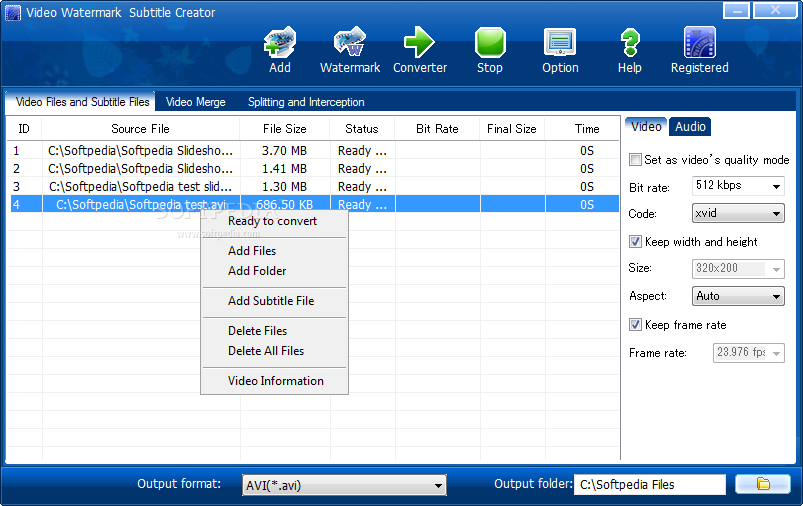Image resolution: width=803 pixels, height=506 pixels.
Task: Select the Audio settings tab
Action: click(690, 126)
